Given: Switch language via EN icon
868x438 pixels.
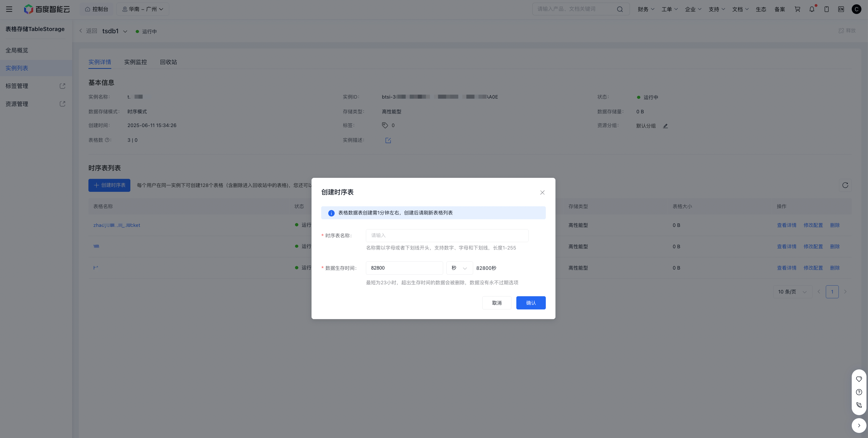Looking at the screenshot, I should [841, 9].
